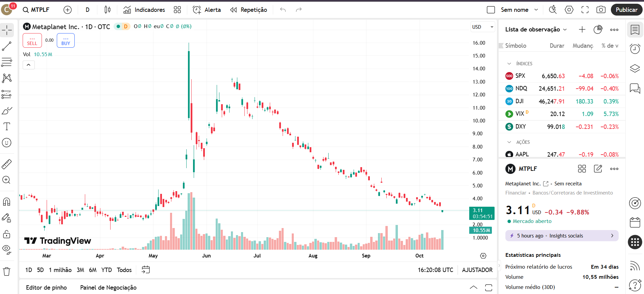This screenshot has height=294, width=644.
Task: Collapse the ÍNDICES watchlist section
Action: [509, 64]
